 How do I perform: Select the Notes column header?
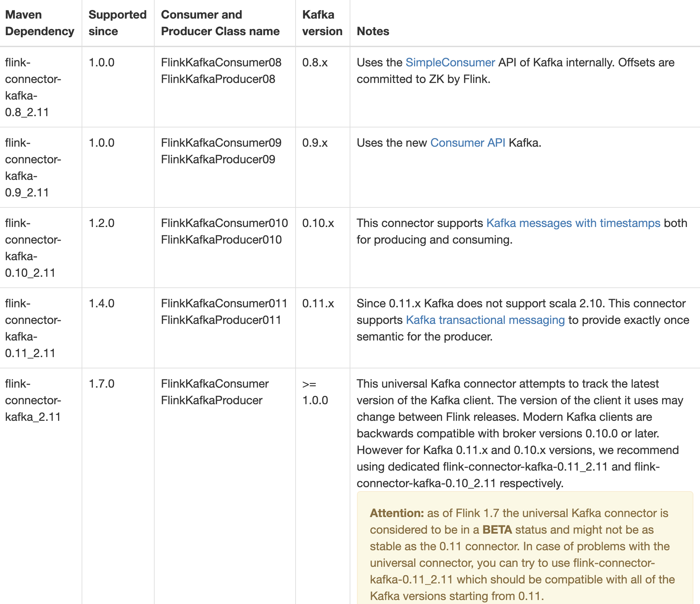tap(373, 31)
